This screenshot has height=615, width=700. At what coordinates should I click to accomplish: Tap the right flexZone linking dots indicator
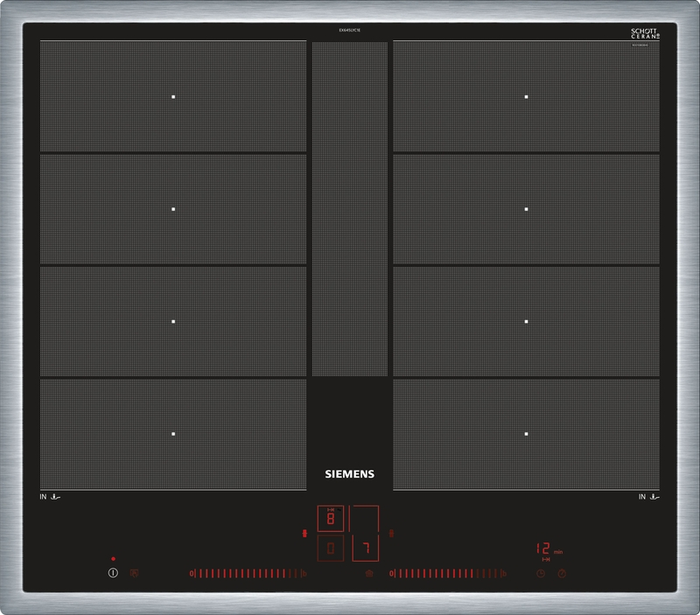[392, 533]
